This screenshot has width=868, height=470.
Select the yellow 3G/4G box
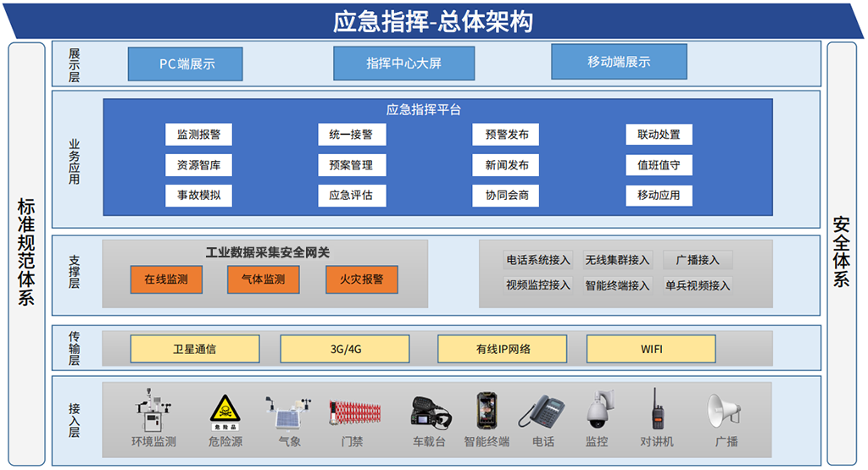point(345,349)
